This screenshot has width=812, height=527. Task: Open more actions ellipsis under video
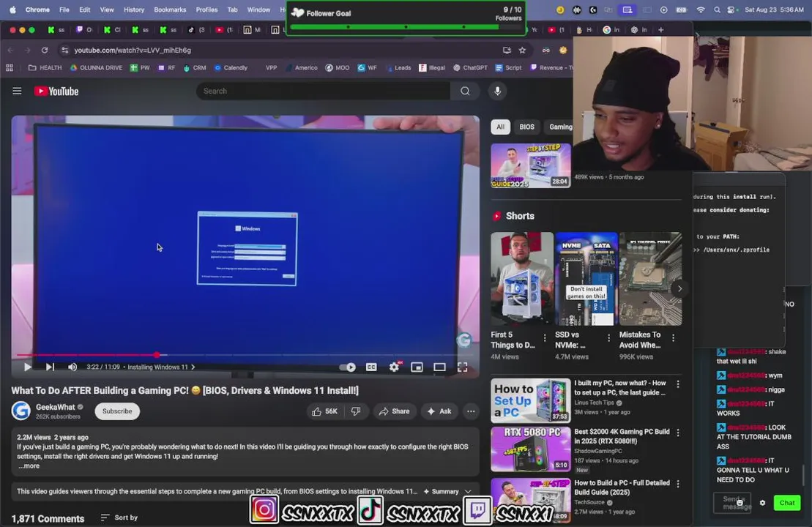pos(471,411)
